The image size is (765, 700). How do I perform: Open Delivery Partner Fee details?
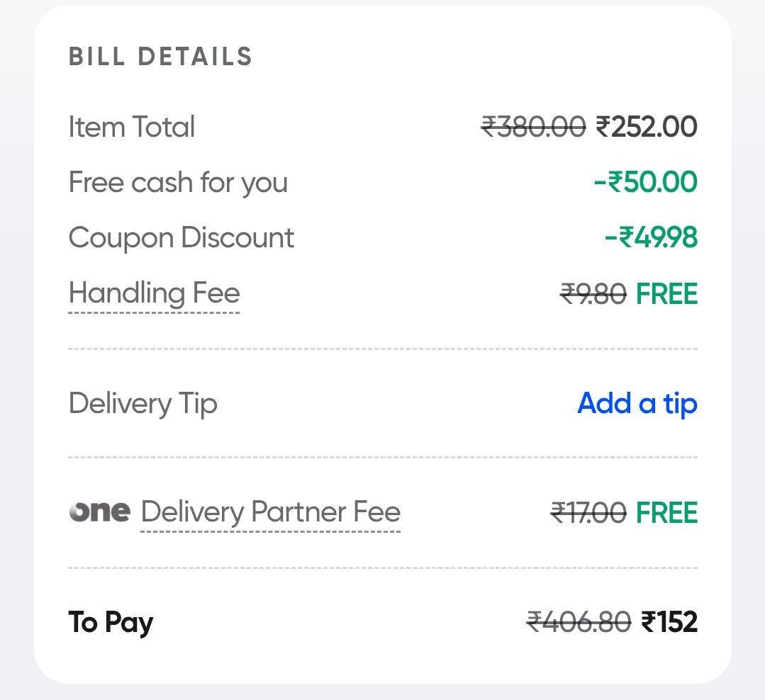coord(271,512)
